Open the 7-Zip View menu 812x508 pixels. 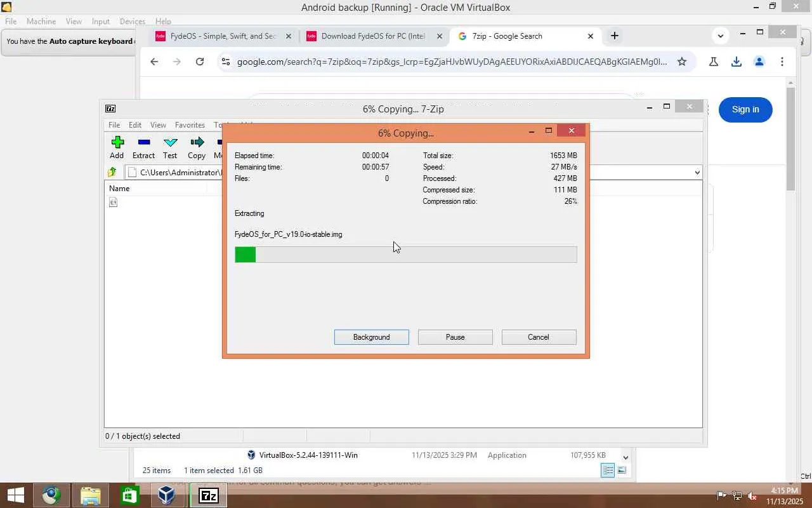[x=158, y=125]
